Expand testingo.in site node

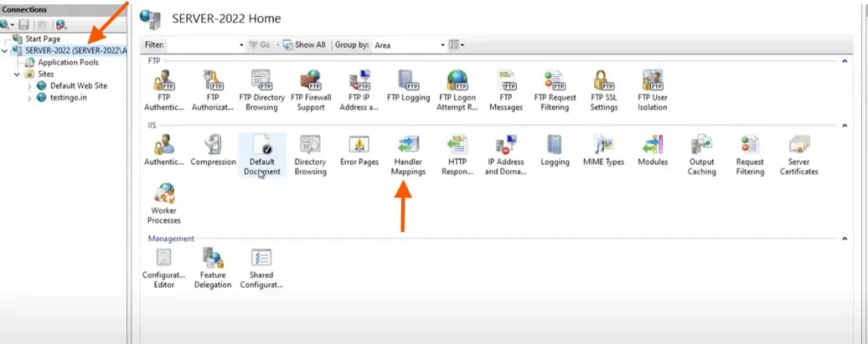[30, 98]
